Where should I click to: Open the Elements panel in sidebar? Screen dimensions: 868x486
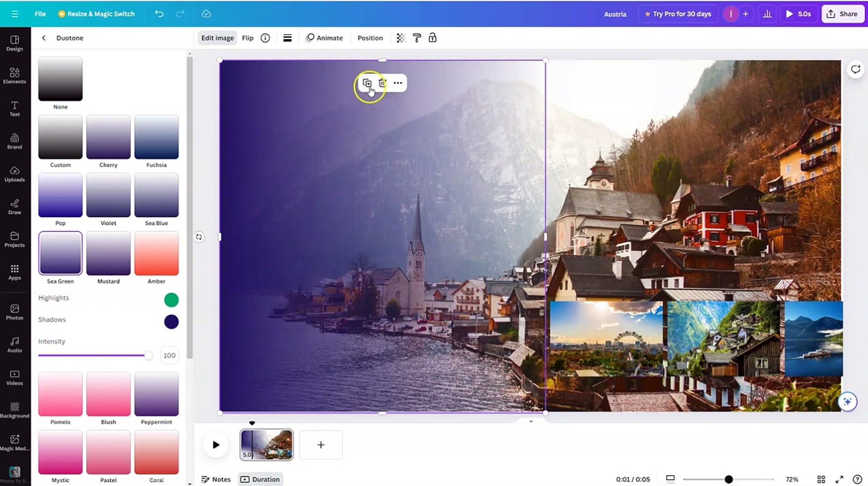[x=14, y=75]
